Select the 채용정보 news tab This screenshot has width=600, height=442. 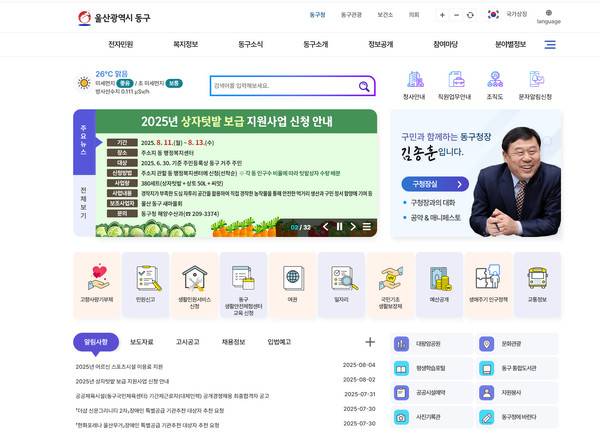pyautogui.click(x=233, y=342)
